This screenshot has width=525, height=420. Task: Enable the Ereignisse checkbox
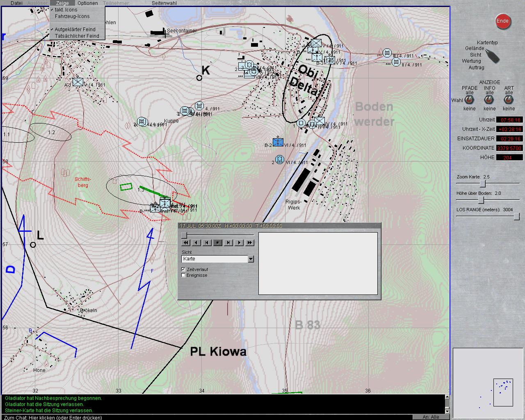coord(183,275)
